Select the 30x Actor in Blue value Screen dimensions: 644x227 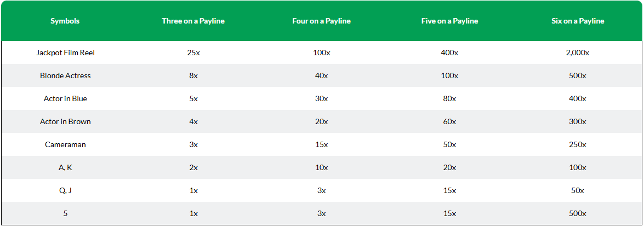click(321, 99)
